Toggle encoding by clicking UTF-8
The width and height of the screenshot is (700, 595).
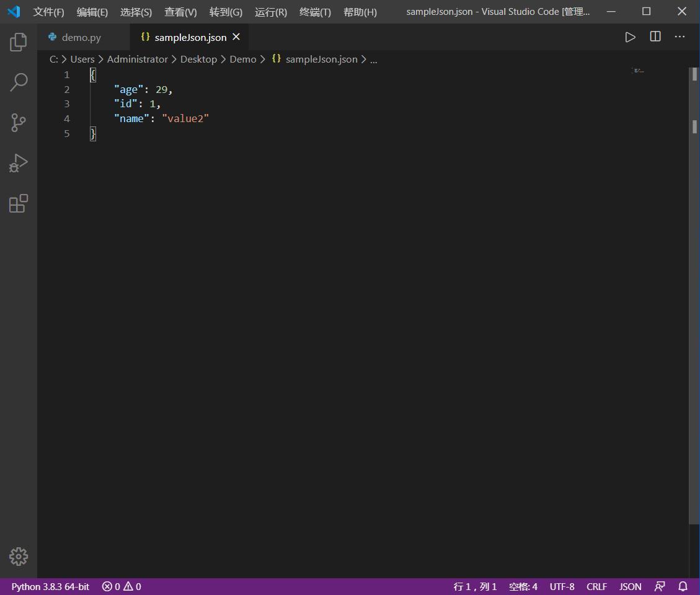[x=562, y=586]
